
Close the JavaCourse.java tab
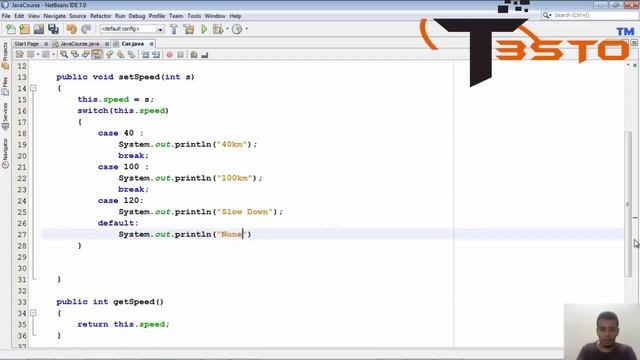click(x=107, y=44)
